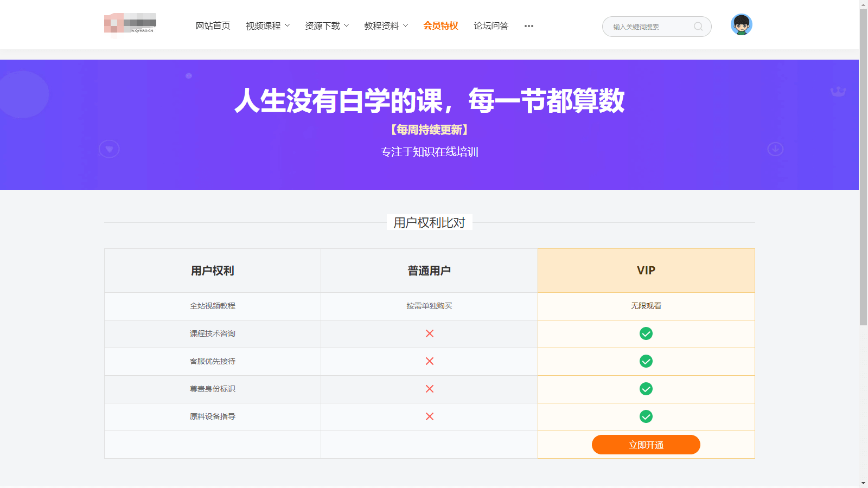
Task: Click the green check for 原料设备指导 VIP
Action: coord(646,417)
